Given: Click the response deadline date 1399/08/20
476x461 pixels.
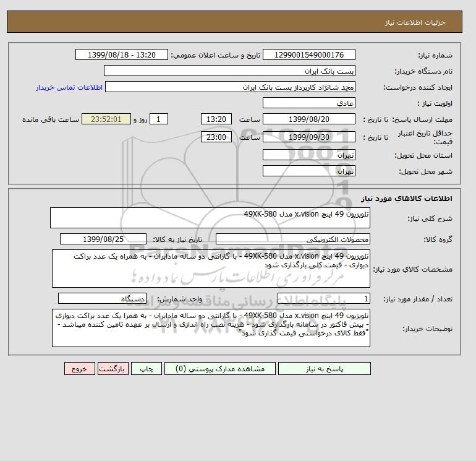Looking at the screenshot, I should click(x=308, y=119).
